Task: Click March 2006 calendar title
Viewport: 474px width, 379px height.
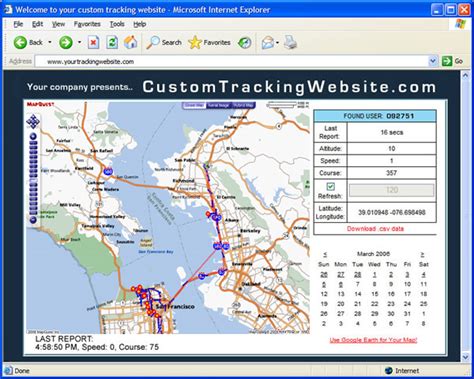Action: pos(373,254)
